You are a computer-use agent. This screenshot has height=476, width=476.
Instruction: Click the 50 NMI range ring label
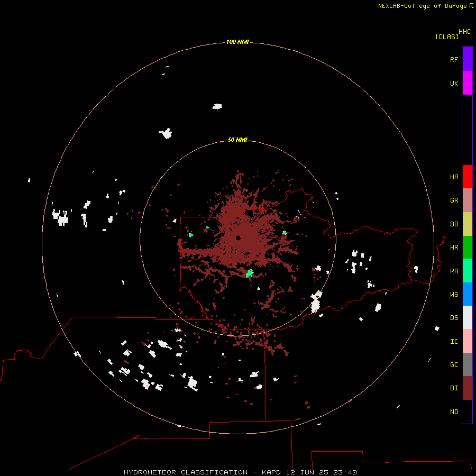[237, 140]
